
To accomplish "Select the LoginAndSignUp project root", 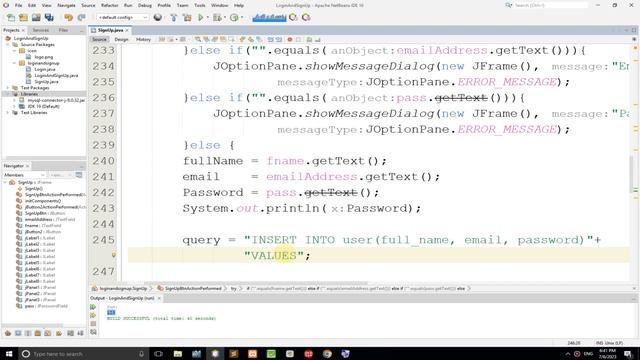I will [31, 38].
